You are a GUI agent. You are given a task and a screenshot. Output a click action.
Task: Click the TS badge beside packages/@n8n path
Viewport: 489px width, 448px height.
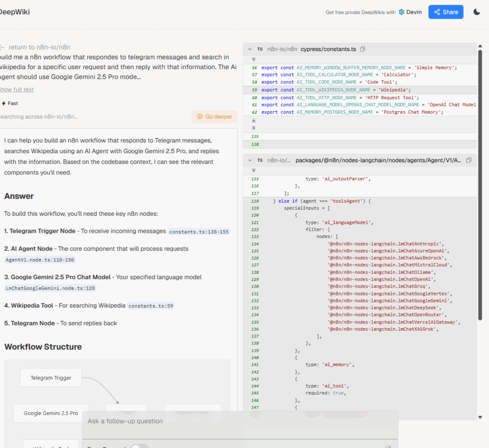(260, 160)
